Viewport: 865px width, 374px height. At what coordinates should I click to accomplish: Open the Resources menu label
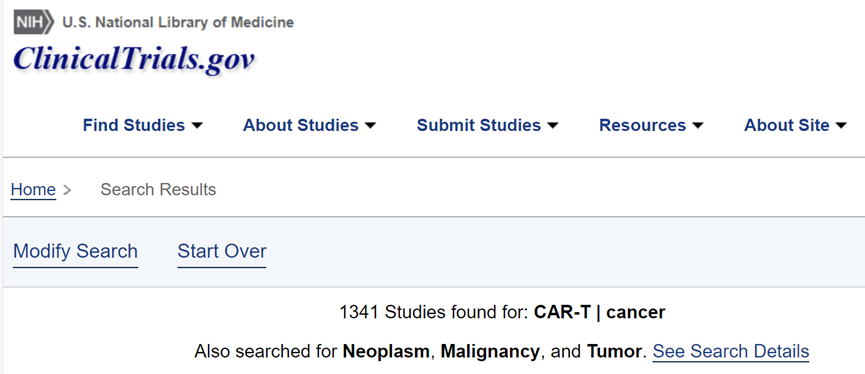[642, 125]
